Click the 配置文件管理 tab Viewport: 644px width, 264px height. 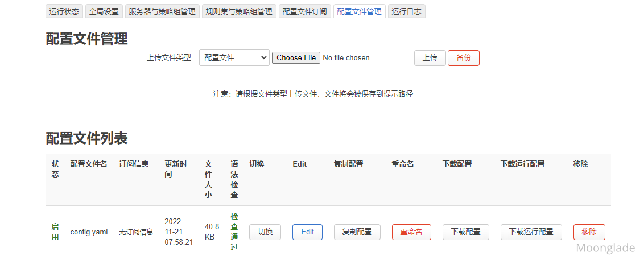tap(359, 11)
